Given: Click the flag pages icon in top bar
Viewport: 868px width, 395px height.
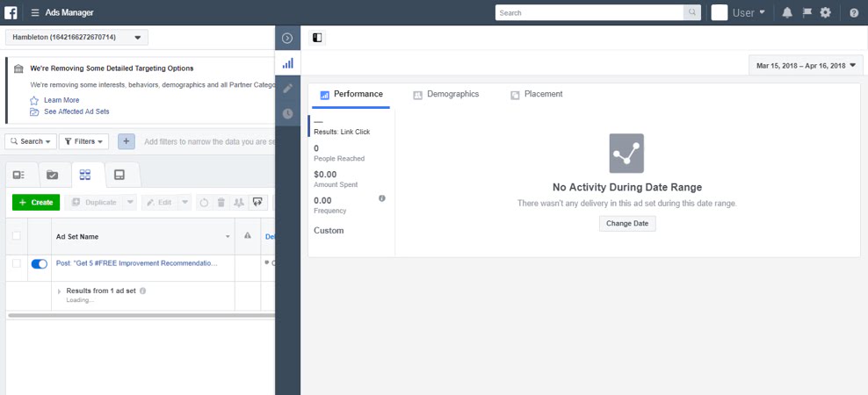Looking at the screenshot, I should point(807,12).
